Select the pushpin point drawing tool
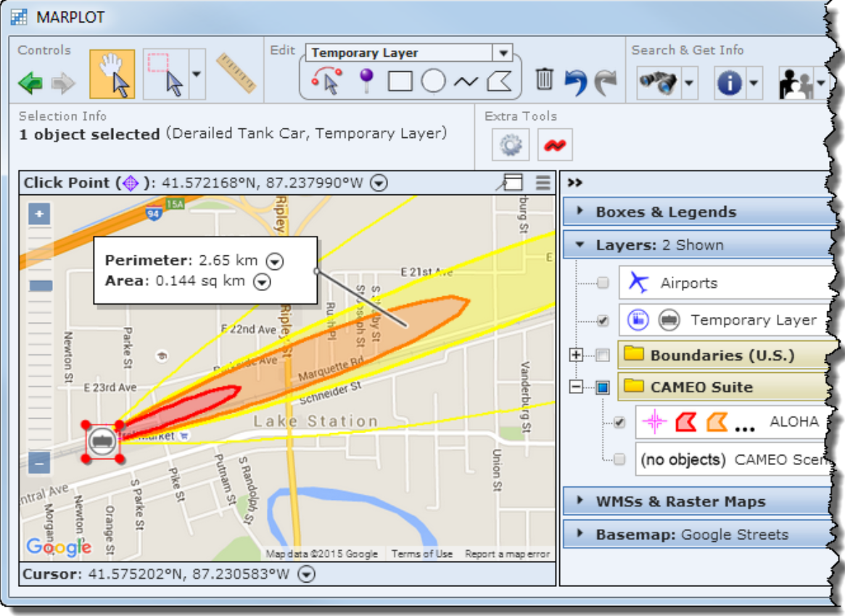The height and width of the screenshot is (616, 845). (367, 81)
